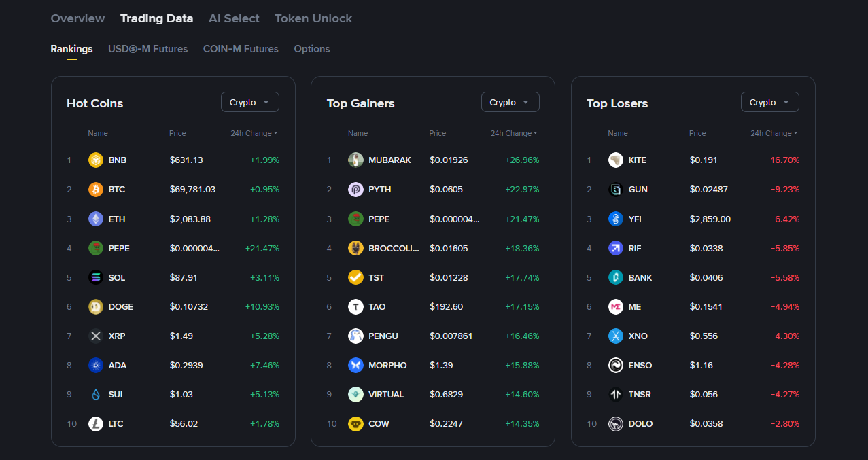The height and width of the screenshot is (460, 868).
Task: Click the ENSO token icon
Action: pyautogui.click(x=616, y=366)
